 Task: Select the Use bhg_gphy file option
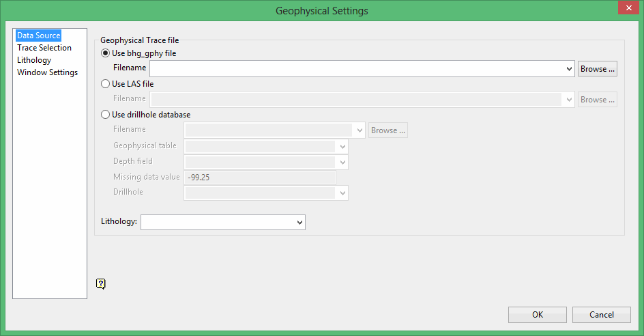click(x=105, y=53)
